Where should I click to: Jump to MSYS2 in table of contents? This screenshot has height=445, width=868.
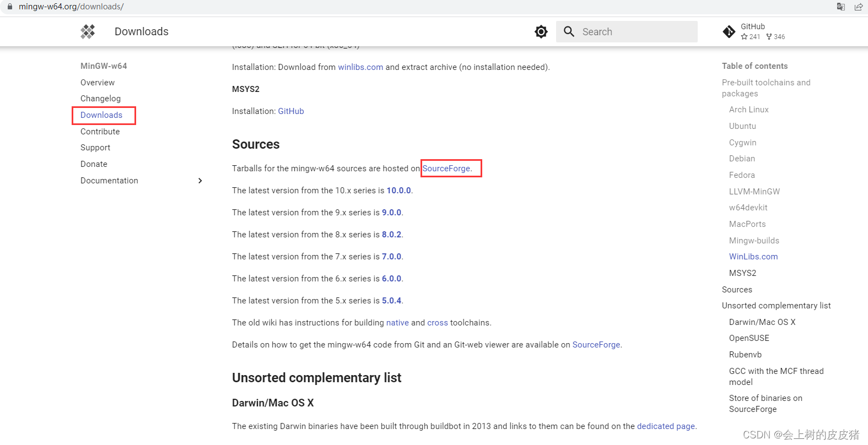pos(742,273)
